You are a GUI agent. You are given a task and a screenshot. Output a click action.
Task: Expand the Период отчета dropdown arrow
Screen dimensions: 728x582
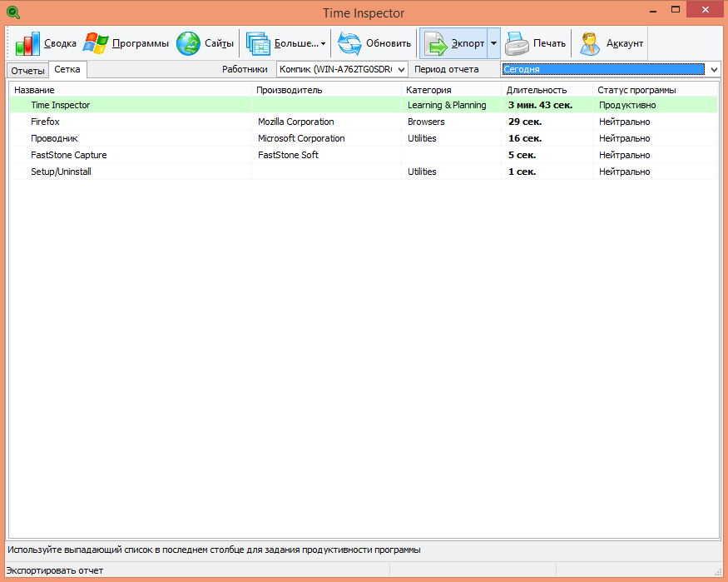tap(714, 70)
